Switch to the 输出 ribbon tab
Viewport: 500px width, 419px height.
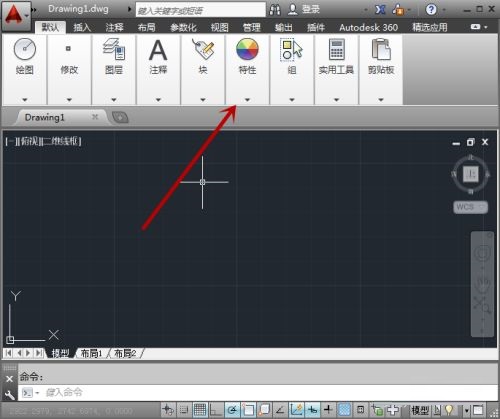(x=284, y=27)
